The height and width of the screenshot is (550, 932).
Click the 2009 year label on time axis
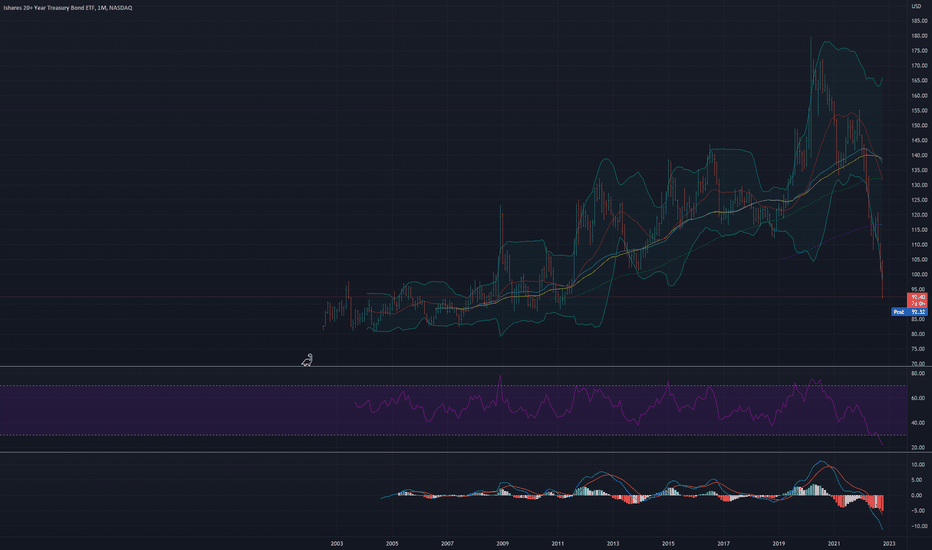point(502,543)
